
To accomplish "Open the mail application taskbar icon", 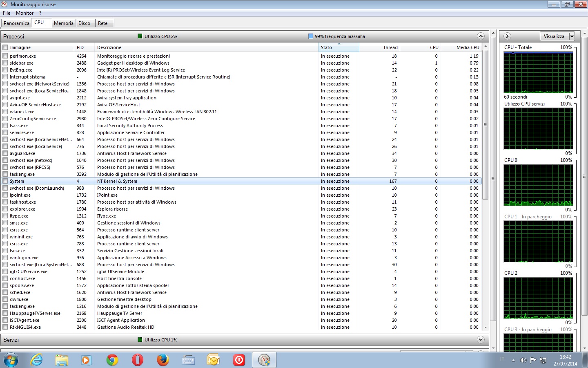I will (x=214, y=360).
